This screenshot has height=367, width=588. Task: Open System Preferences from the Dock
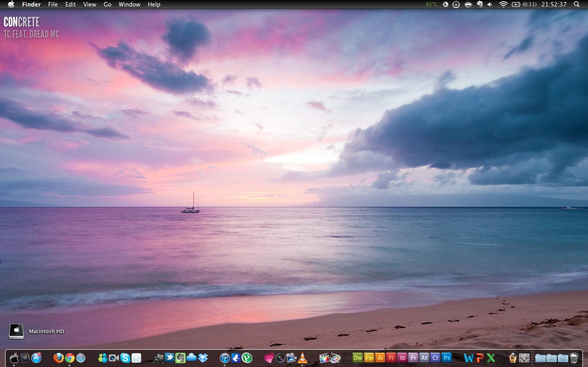coord(524,358)
